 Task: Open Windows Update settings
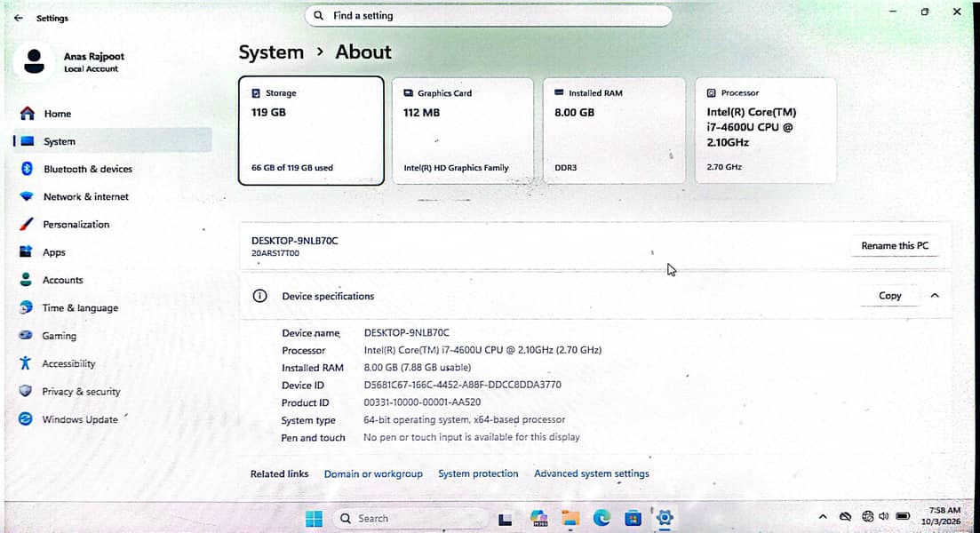tap(113, 419)
